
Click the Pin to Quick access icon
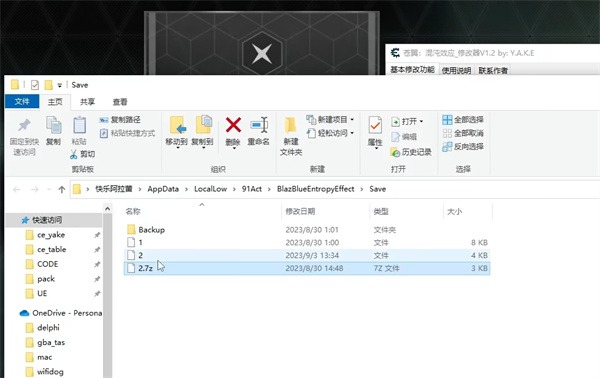click(24, 125)
